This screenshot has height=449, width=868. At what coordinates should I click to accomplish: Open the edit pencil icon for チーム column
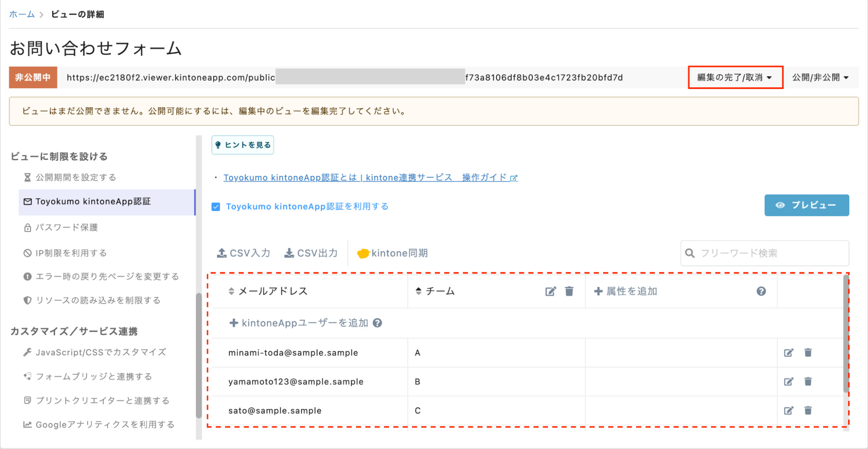pyautogui.click(x=551, y=291)
